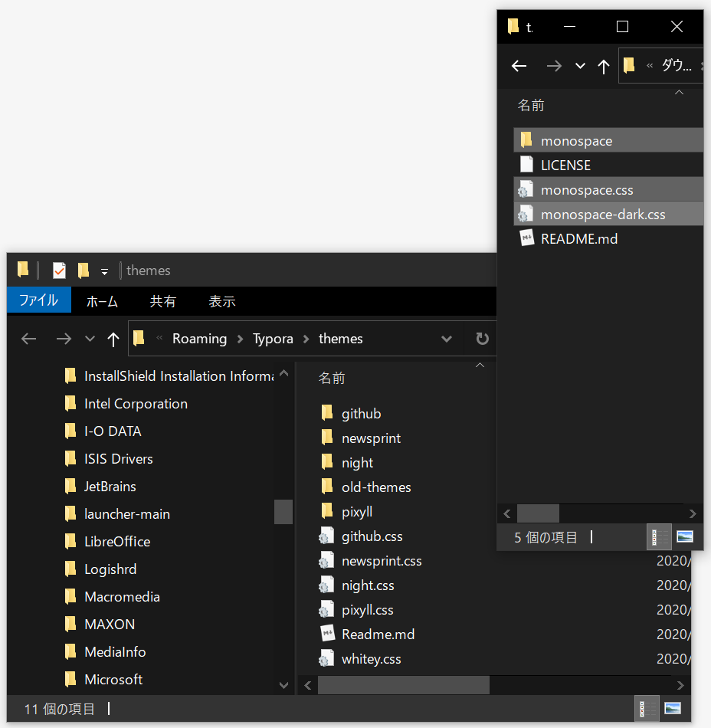Select whitey.css file
The height and width of the screenshot is (728, 711).
(361, 659)
